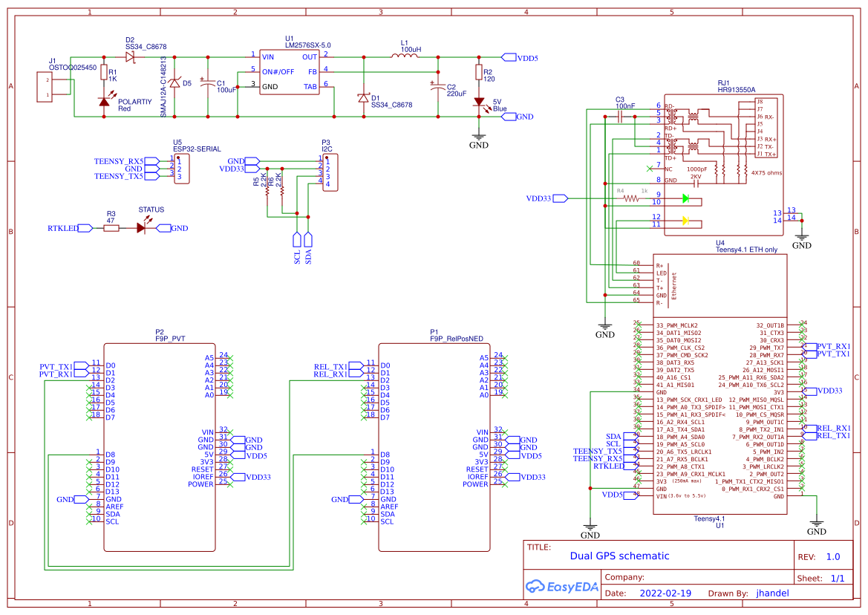
Task: Select the SMAJ12A-C148213 TVS diode D5
Action: [174, 83]
